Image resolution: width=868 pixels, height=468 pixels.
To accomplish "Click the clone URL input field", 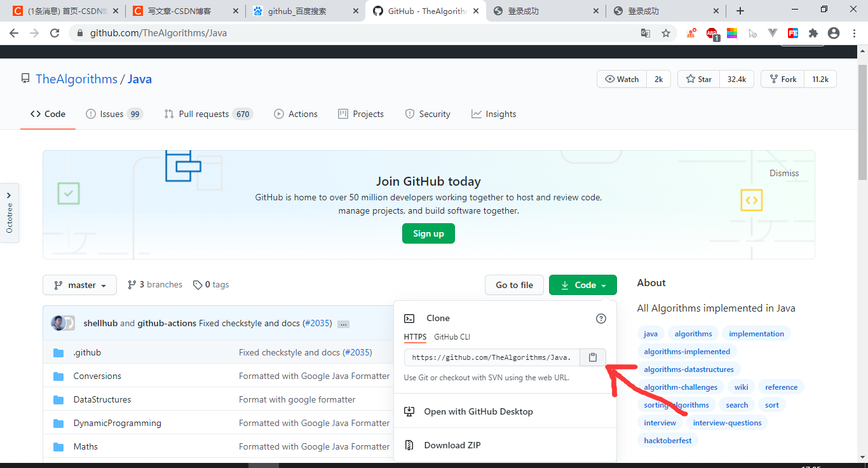I will (492, 357).
